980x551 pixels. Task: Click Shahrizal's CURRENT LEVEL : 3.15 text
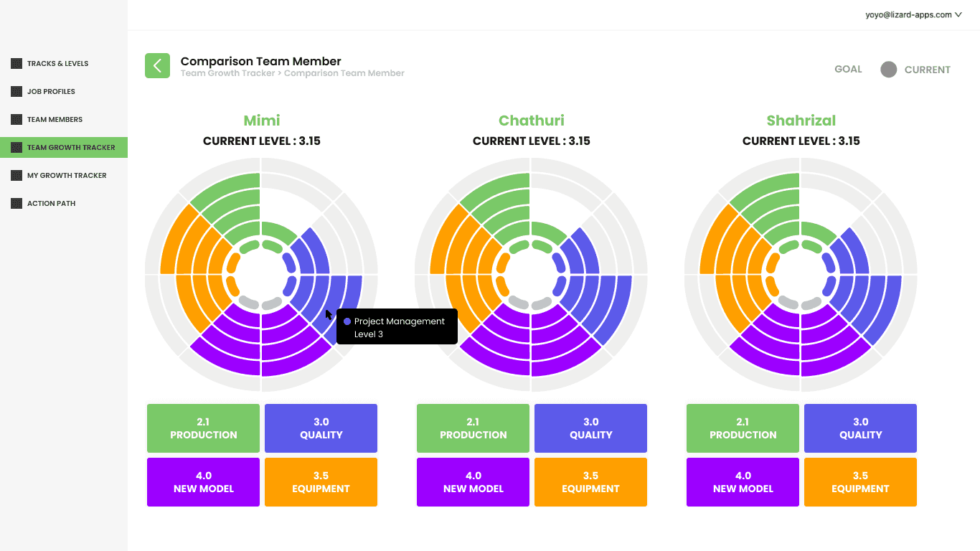801,141
